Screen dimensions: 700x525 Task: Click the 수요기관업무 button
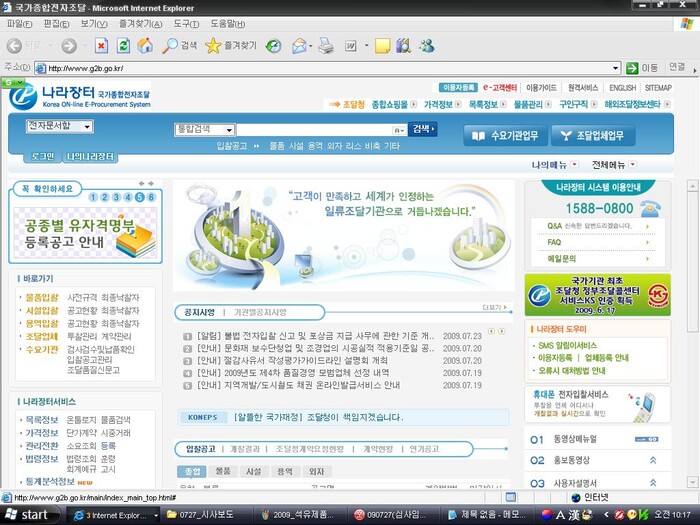(505, 135)
